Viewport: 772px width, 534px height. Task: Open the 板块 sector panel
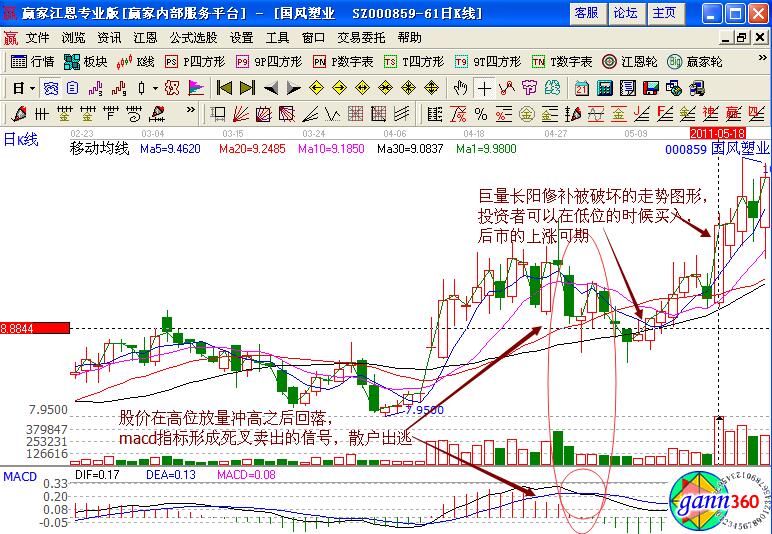tap(87, 61)
